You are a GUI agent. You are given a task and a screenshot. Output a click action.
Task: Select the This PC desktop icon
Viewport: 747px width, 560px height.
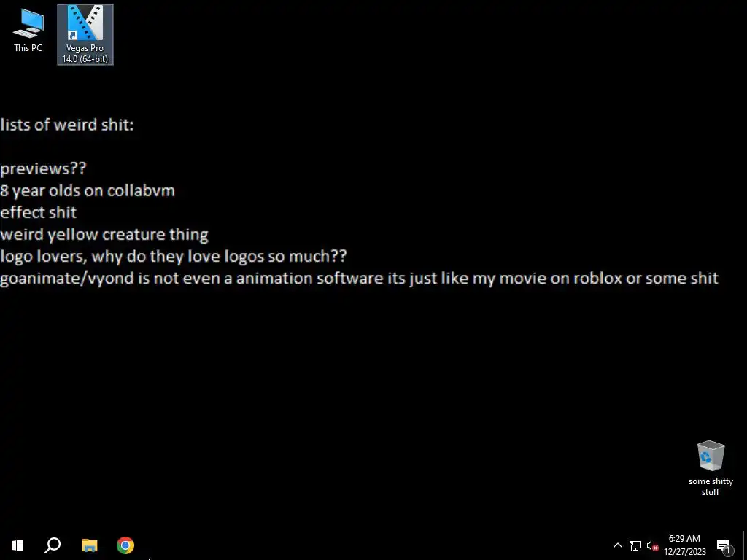tap(28, 30)
